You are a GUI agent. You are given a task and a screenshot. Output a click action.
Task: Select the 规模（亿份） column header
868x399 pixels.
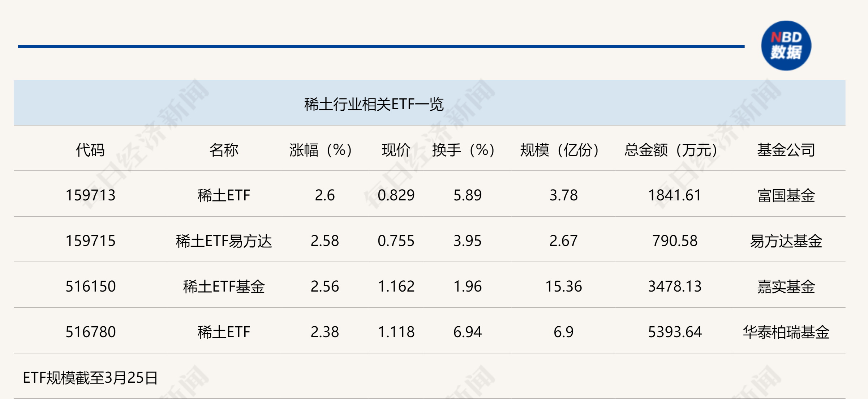click(559, 150)
